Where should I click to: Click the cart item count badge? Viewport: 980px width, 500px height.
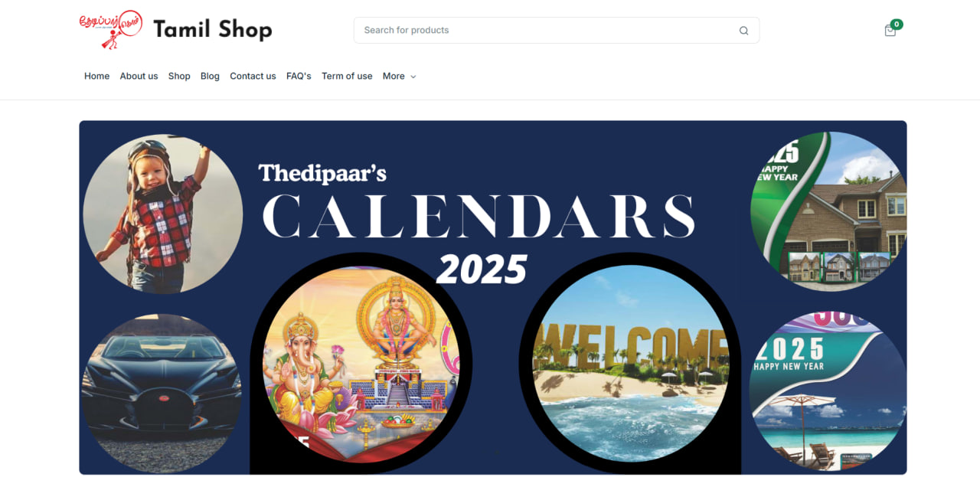click(x=897, y=25)
